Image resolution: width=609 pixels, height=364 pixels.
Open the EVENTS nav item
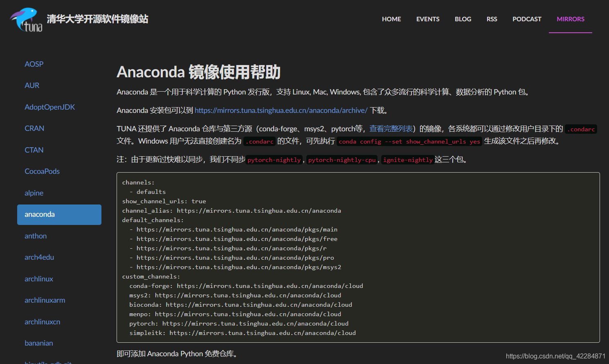(x=428, y=19)
